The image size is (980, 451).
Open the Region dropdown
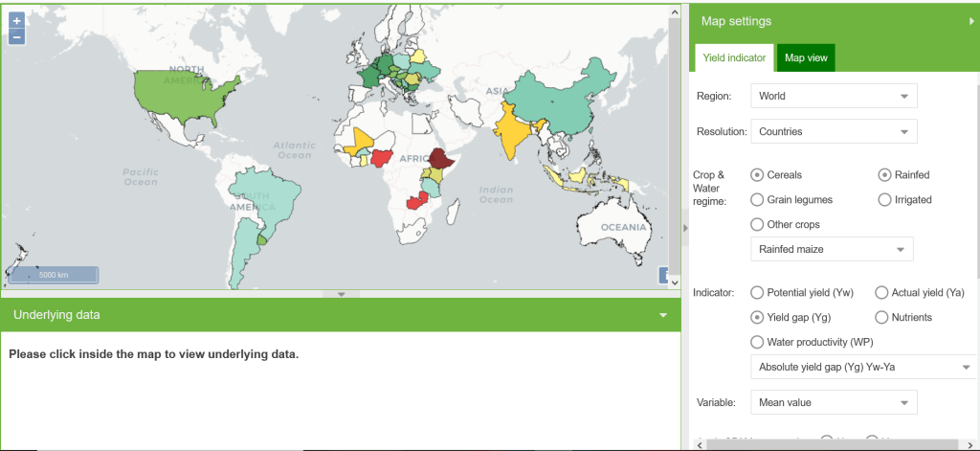click(833, 97)
